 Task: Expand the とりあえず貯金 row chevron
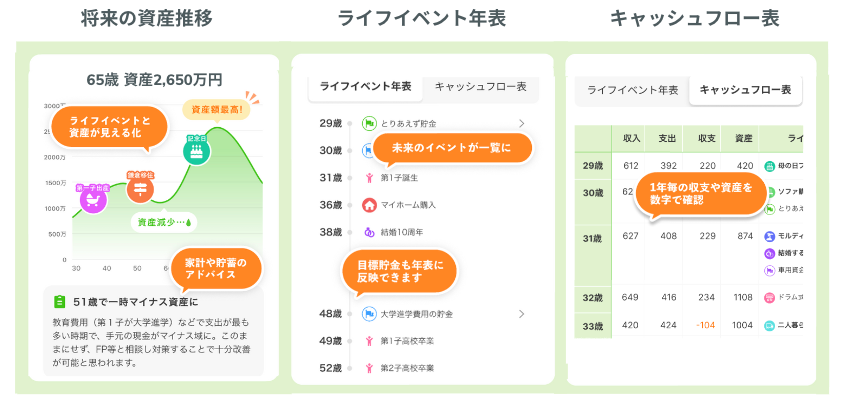click(522, 123)
